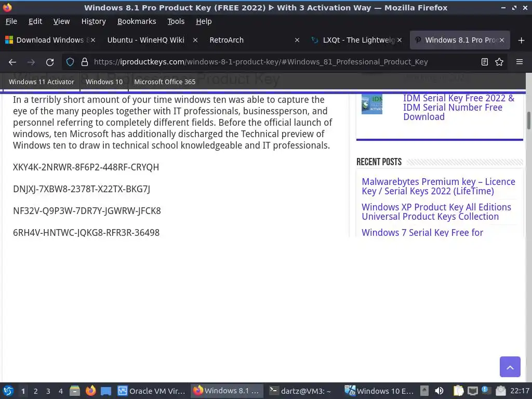Viewport: 532px width, 399px height.
Task: Open the Edit menu
Action: (35, 21)
